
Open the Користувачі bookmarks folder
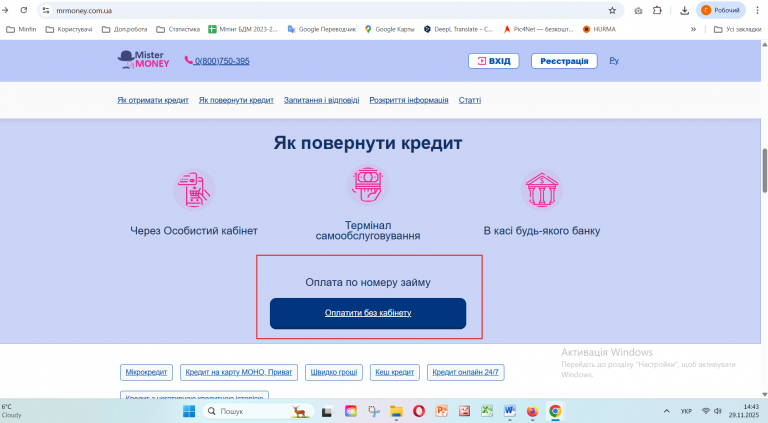point(69,29)
